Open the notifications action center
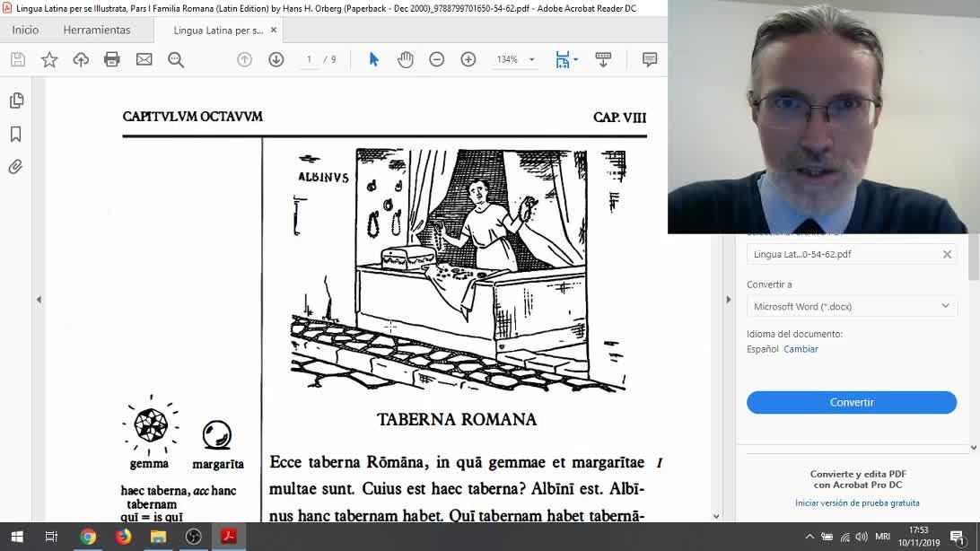Image resolution: width=980 pixels, height=551 pixels. (x=958, y=537)
